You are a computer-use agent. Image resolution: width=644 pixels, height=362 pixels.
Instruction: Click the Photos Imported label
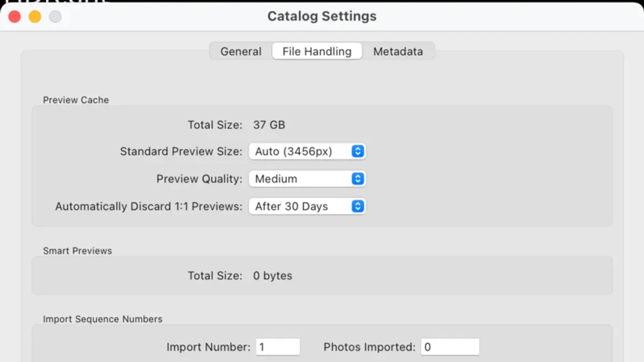[x=369, y=347]
